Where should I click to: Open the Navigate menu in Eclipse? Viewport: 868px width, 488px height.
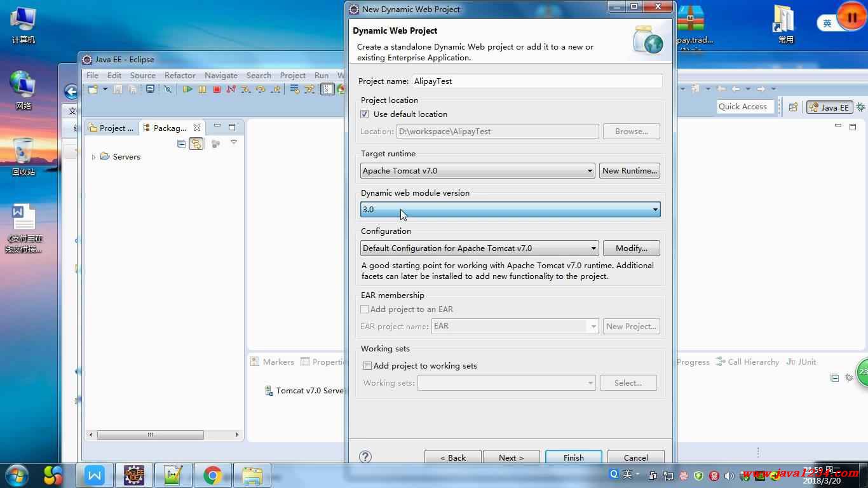point(221,75)
